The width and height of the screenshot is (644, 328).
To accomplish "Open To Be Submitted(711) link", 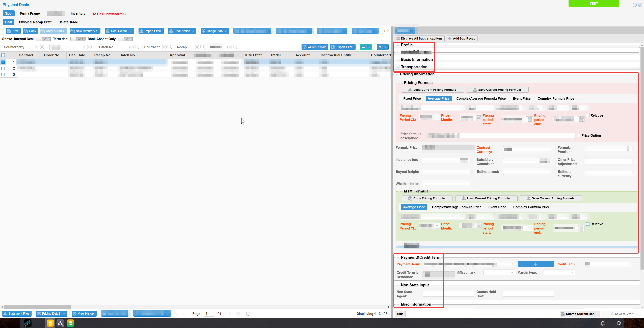I will [x=109, y=14].
